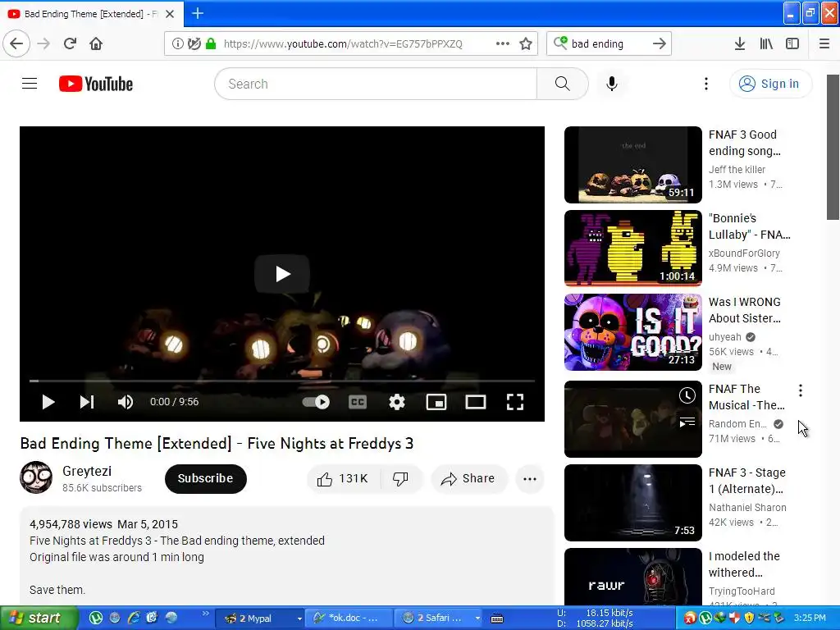Switch to ok.doc taskbar window
Screen dimensions: 840x630
click(x=349, y=619)
